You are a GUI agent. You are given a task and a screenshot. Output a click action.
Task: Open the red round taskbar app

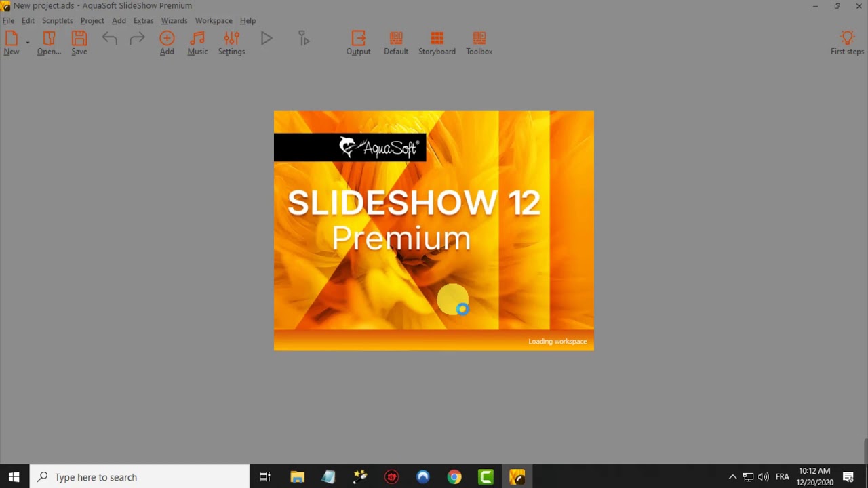click(x=391, y=477)
